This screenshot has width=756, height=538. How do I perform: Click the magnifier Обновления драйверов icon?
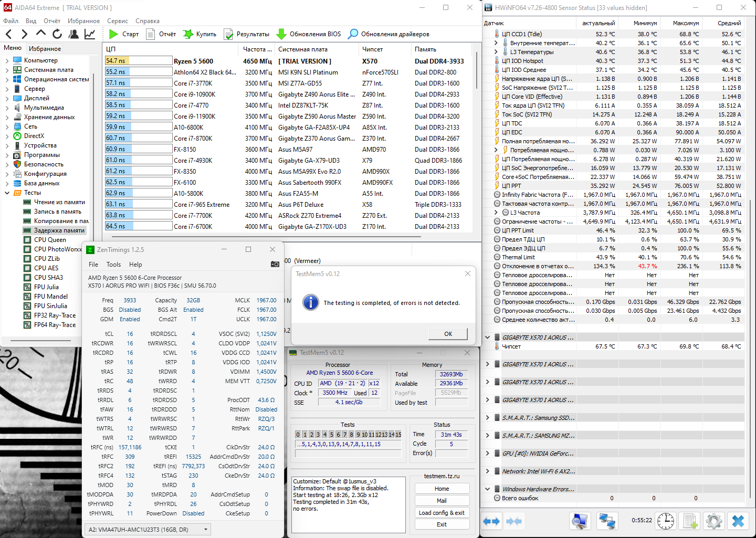coord(353,34)
